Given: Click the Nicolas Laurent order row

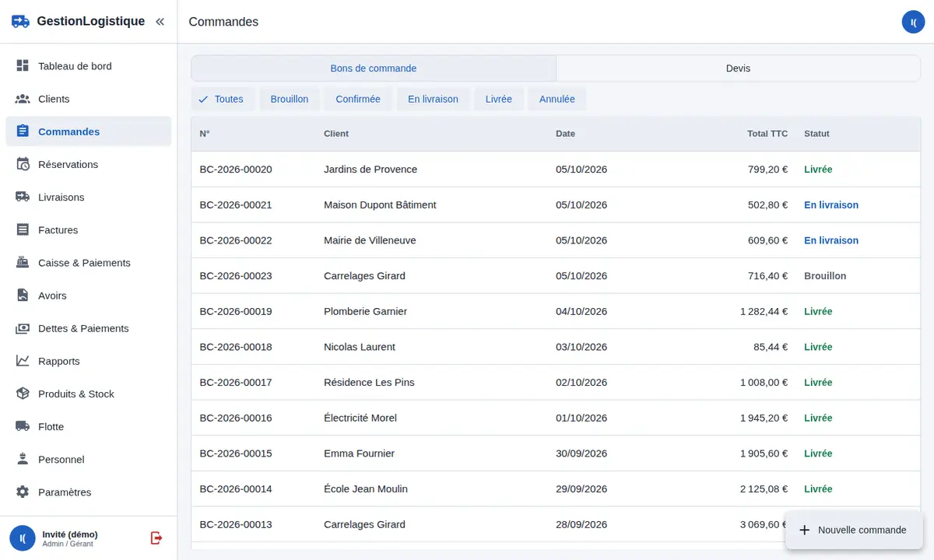Looking at the screenshot, I should [x=556, y=347].
